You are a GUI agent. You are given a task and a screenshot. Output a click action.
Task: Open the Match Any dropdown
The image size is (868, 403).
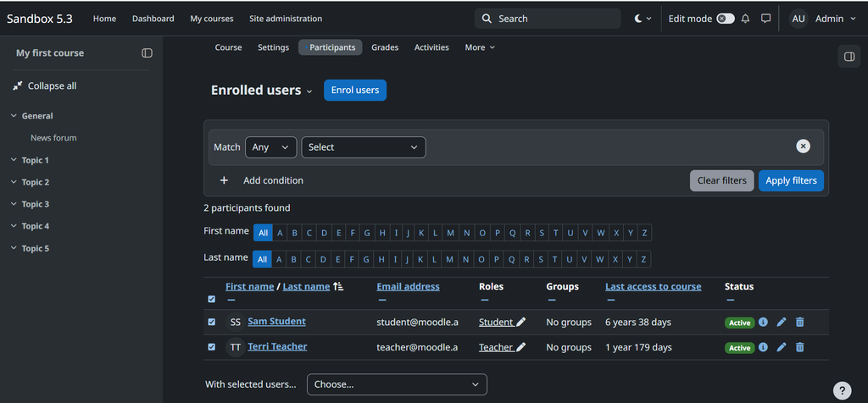click(270, 147)
